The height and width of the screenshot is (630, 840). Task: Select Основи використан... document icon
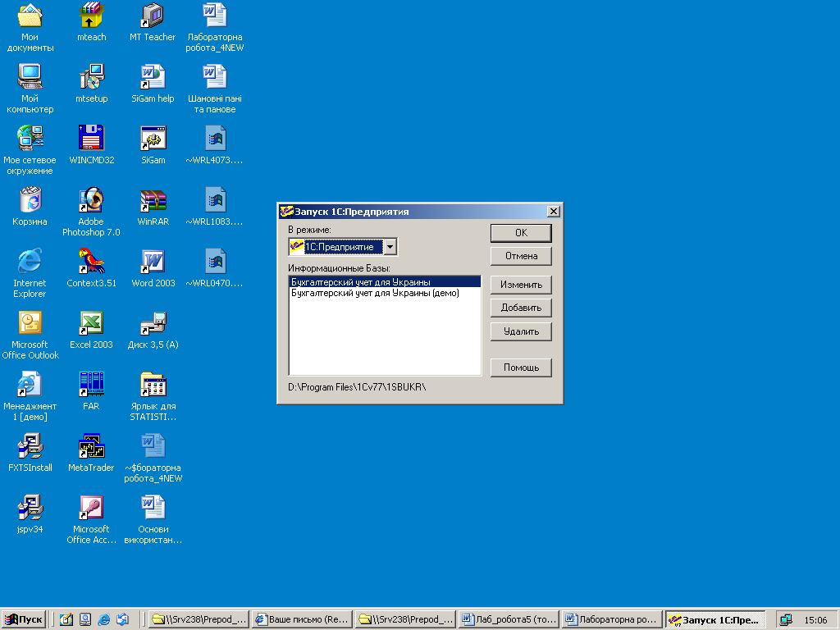coord(153,509)
